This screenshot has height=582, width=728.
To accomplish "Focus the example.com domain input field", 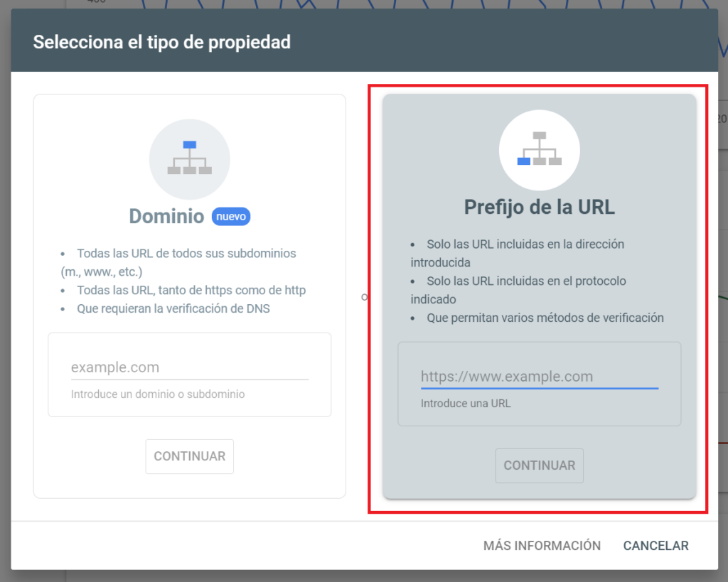I will pyautogui.click(x=189, y=367).
